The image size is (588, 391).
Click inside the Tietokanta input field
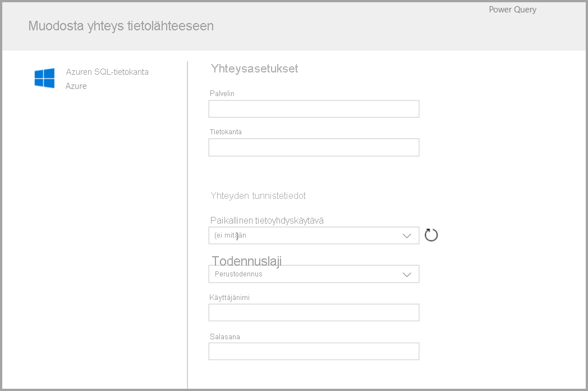(x=313, y=147)
